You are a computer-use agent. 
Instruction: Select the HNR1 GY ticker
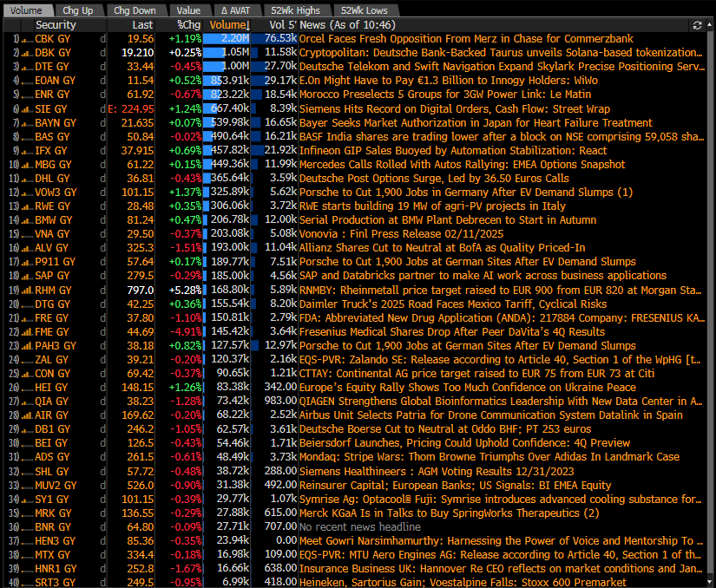click(x=56, y=569)
